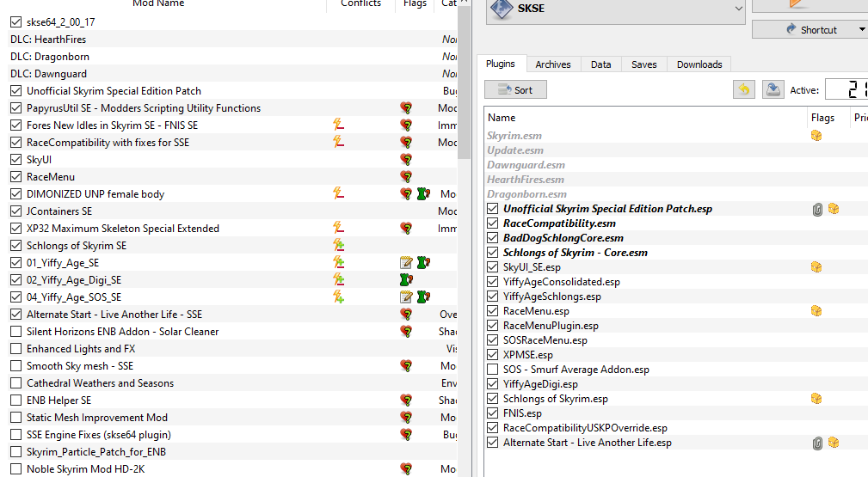Image resolution: width=868 pixels, height=477 pixels.
Task: Click the paperclip flag for Unofficial Patch.esp
Action: [817, 209]
